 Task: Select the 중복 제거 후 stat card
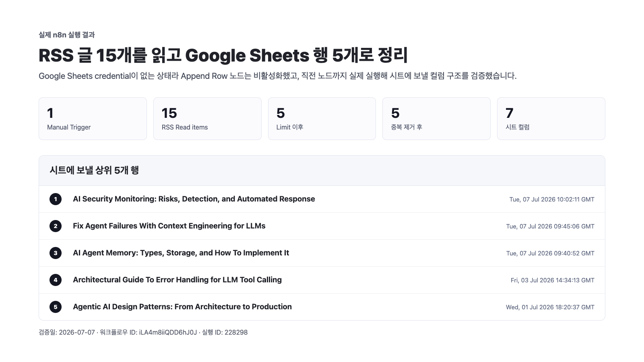tap(436, 119)
